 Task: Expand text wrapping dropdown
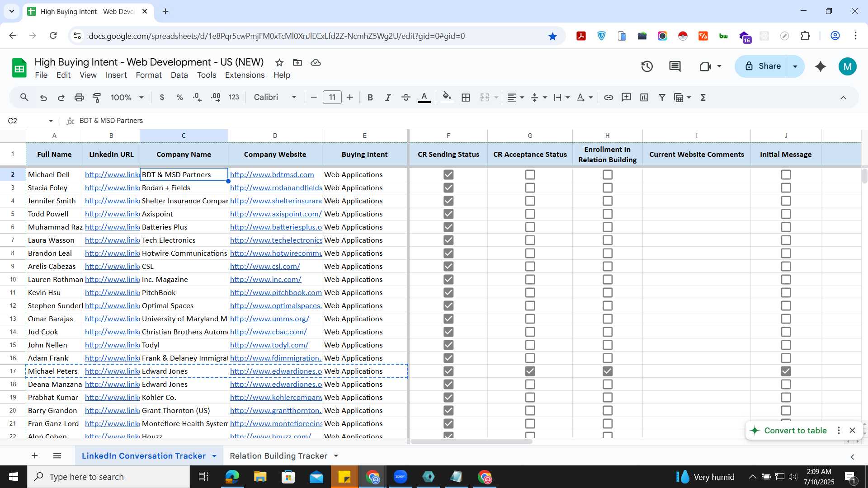tap(568, 98)
